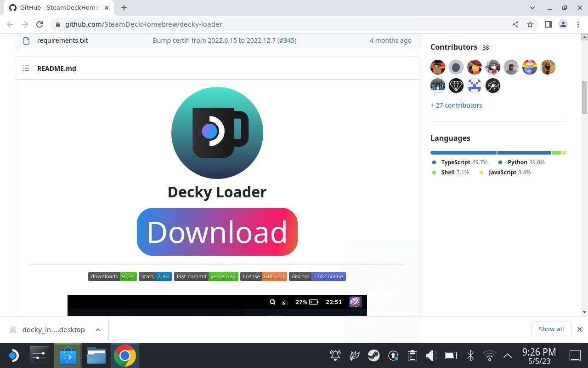Screen dimensions: 588x368
Task: Open the volume tray icon
Action: (431, 356)
